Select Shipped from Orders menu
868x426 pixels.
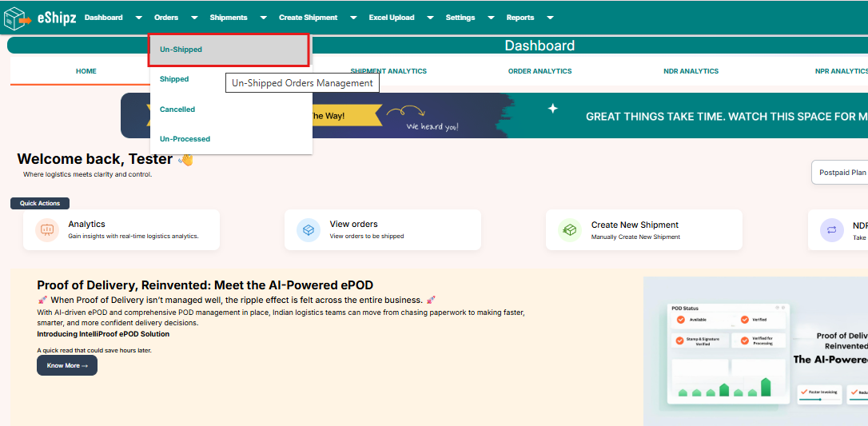point(231,79)
